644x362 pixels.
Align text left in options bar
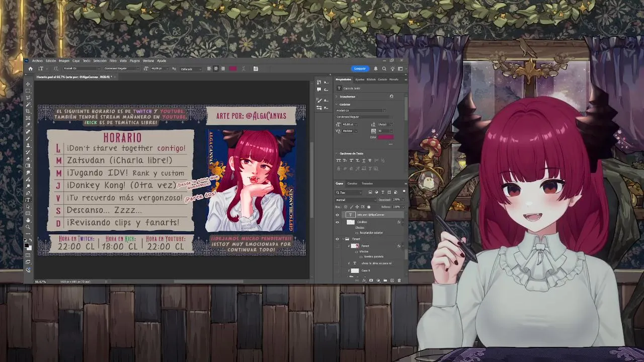209,69
